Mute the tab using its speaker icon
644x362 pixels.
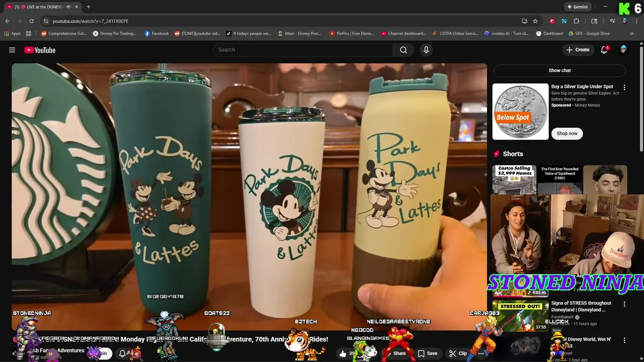click(68, 7)
